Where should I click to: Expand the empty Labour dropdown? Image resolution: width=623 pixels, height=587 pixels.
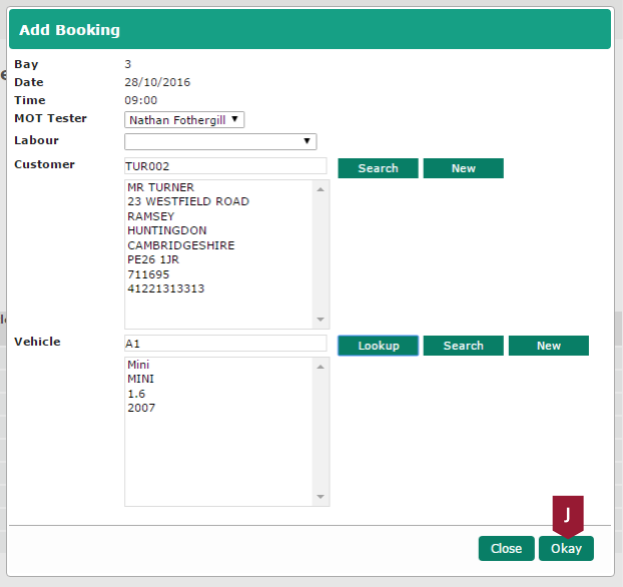coord(220,142)
